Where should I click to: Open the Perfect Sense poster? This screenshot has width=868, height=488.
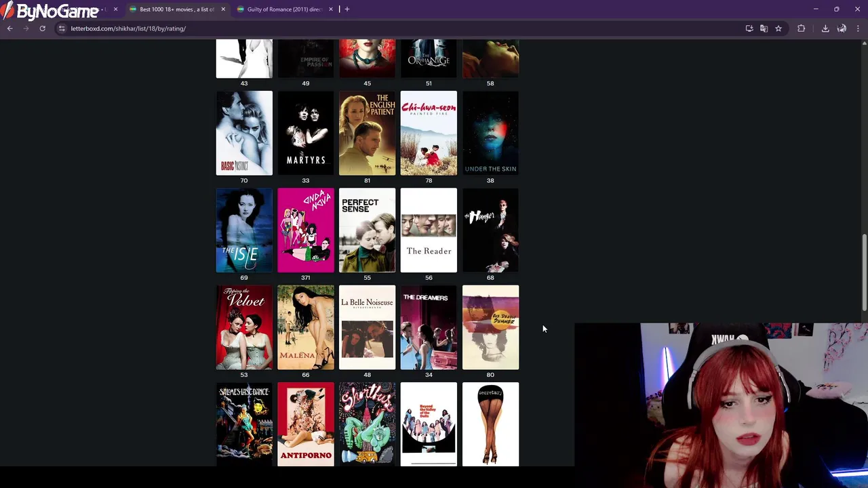(367, 230)
